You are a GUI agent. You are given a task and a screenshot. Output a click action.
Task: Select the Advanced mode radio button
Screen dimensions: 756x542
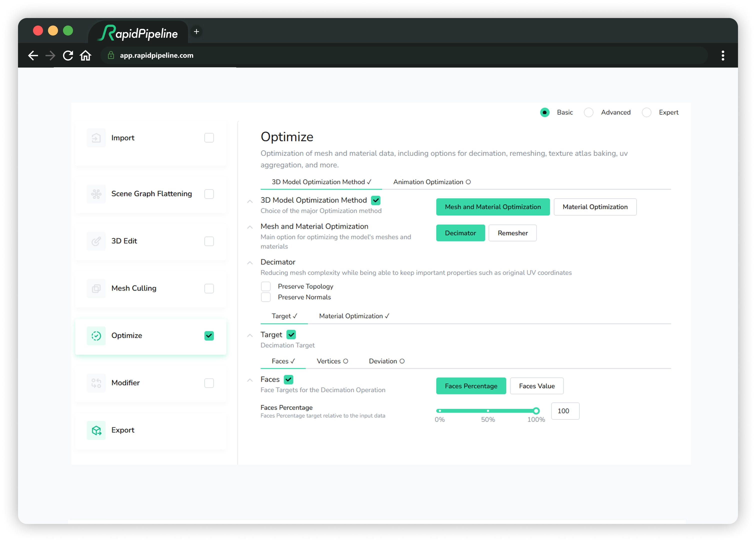(x=589, y=112)
